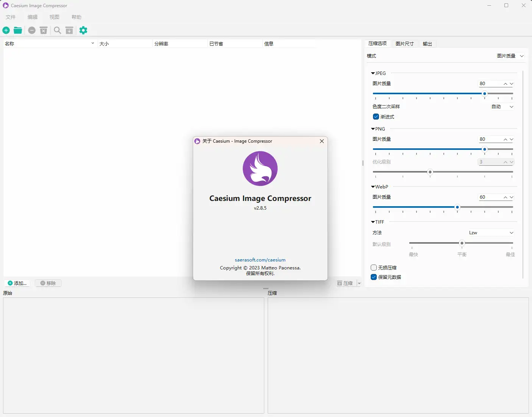The image size is (532, 417).
Task: Enable the 无损压缩 checkbox
Action: 374,268
